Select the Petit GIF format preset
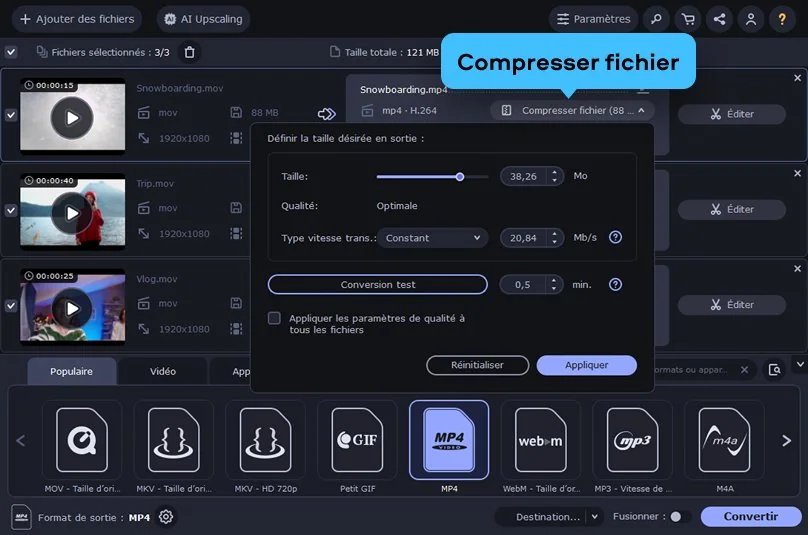This screenshot has height=535, width=808. point(357,440)
